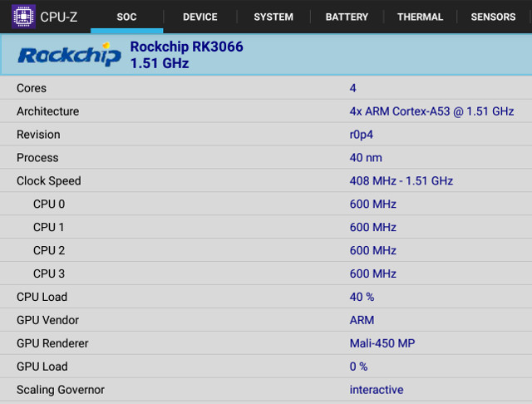Open the THERMAL tab
The image size is (532, 404).
[x=420, y=17]
